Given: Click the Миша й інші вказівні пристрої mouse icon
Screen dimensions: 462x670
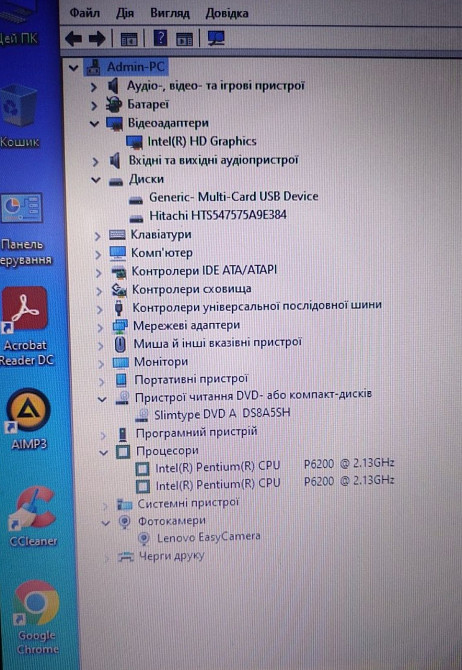Looking at the screenshot, I should click(x=121, y=344).
